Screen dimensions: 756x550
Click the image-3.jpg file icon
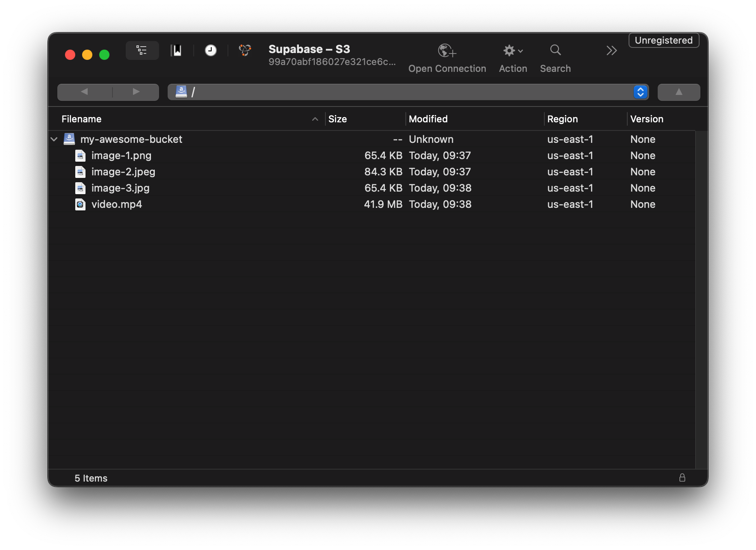coord(80,188)
